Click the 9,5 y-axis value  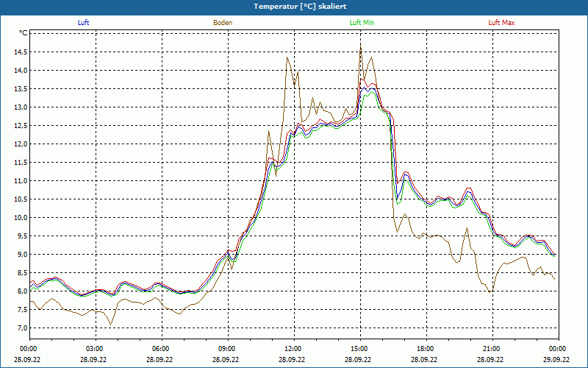click(x=22, y=236)
